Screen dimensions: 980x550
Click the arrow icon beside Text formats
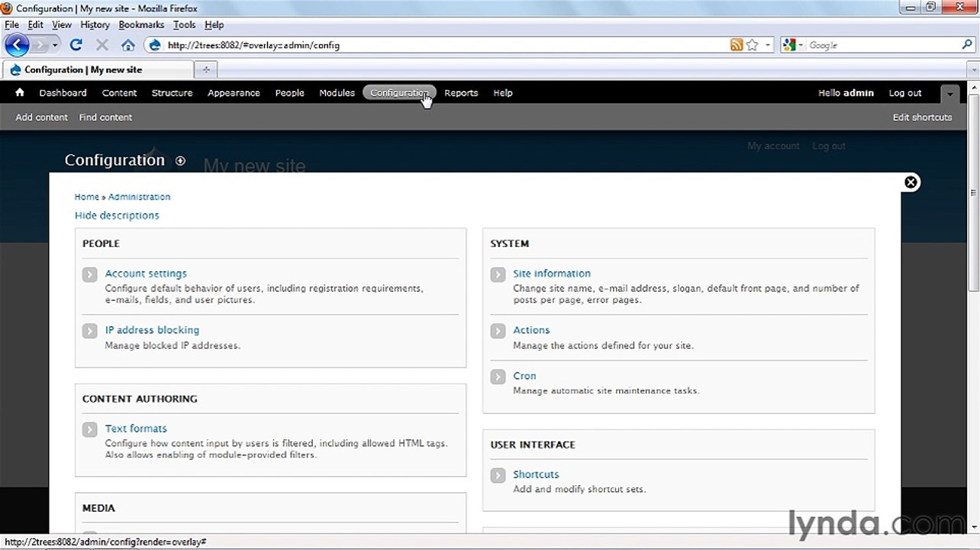(x=90, y=429)
